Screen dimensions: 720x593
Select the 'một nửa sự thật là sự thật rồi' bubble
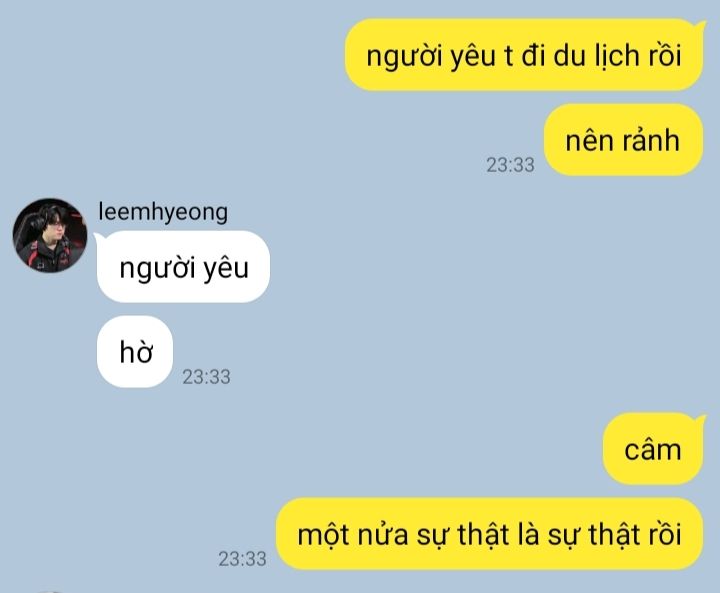click(489, 534)
